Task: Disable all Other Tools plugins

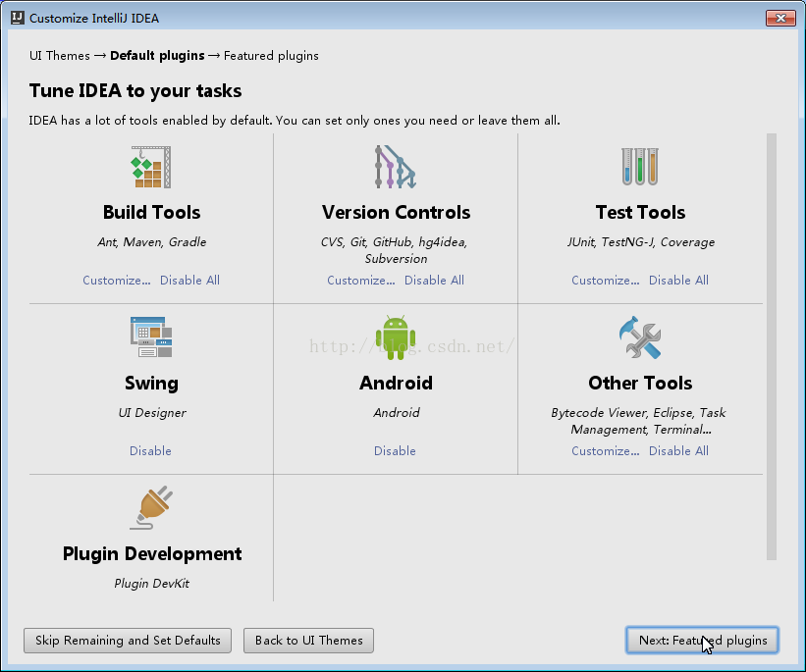Action: point(678,451)
